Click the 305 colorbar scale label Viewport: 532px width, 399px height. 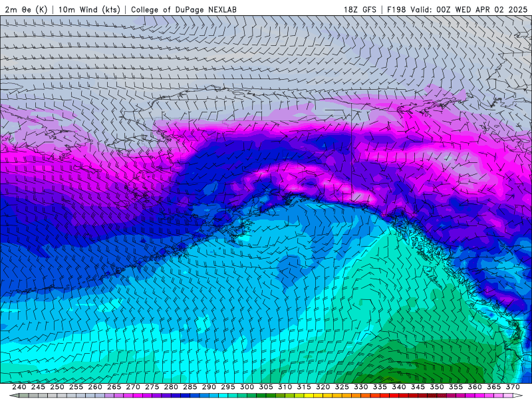pos(266,387)
